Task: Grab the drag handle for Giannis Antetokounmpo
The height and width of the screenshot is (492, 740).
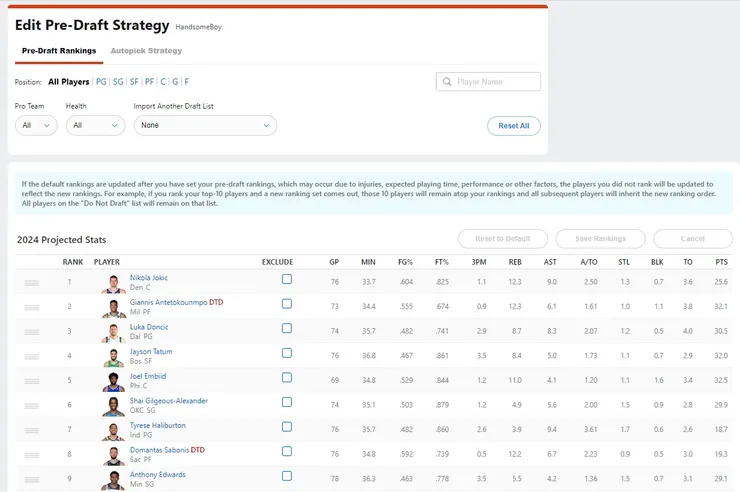Action: point(32,307)
